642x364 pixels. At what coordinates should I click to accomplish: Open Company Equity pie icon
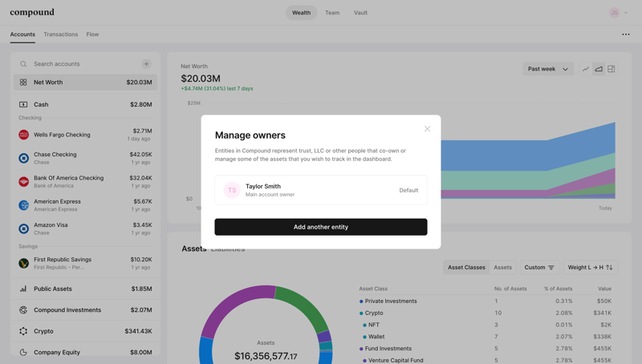pyautogui.click(x=23, y=352)
